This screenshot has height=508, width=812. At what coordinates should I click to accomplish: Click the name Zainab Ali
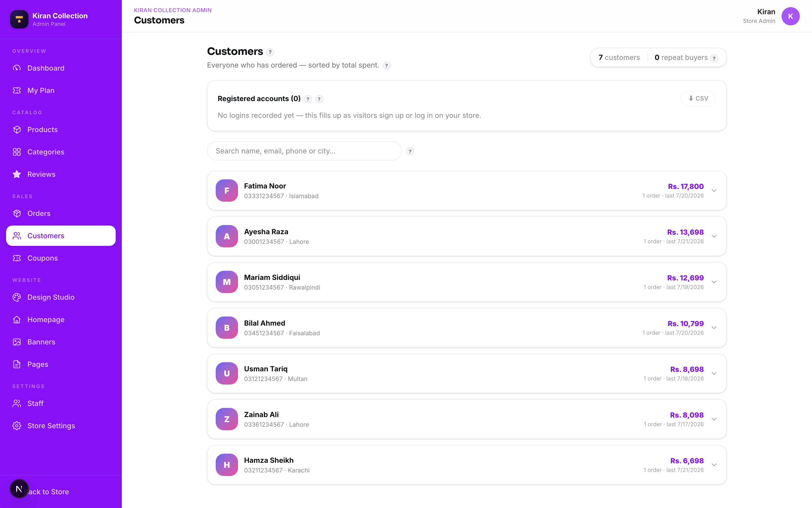click(x=261, y=415)
